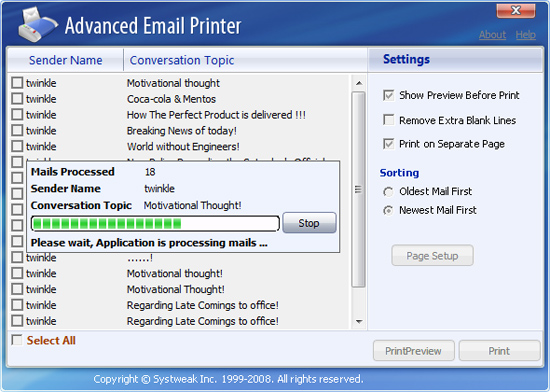Click the green mail processing progress bar
The width and height of the screenshot is (550, 392).
tap(155, 223)
